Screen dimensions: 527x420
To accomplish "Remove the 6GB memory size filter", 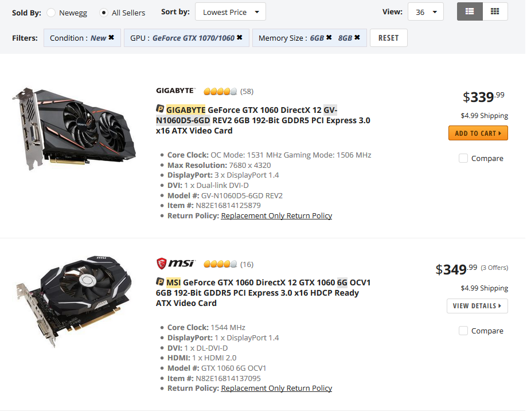I will pos(329,38).
